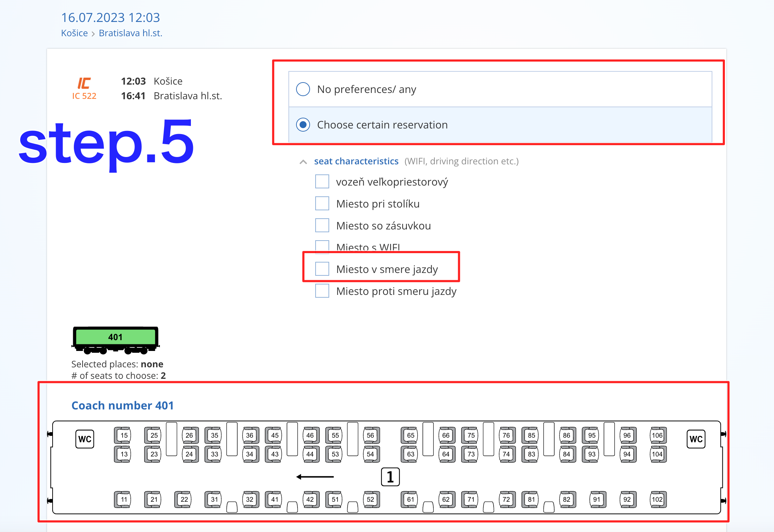The image size is (774, 532).
Task: Open the Bratislava hl.st. breadcrumb link
Action: (131, 33)
